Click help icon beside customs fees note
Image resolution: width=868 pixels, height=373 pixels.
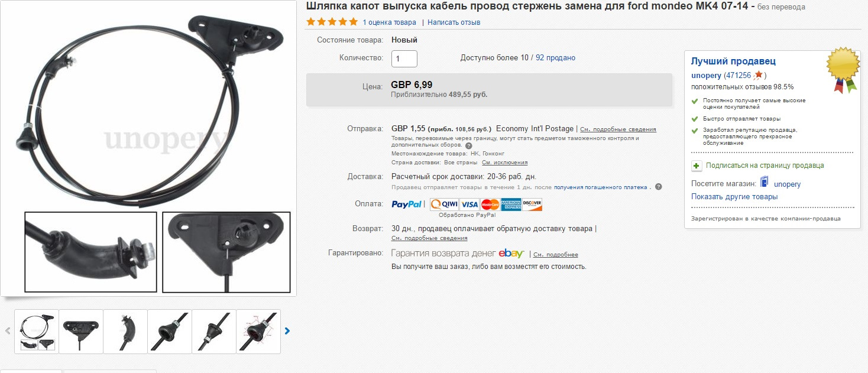[x=469, y=145]
